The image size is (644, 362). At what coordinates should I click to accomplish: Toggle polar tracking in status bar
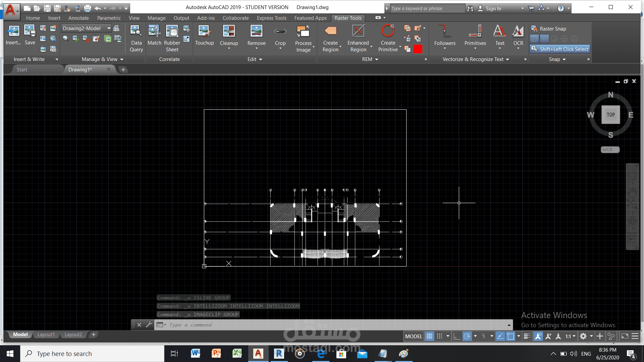tap(467, 336)
